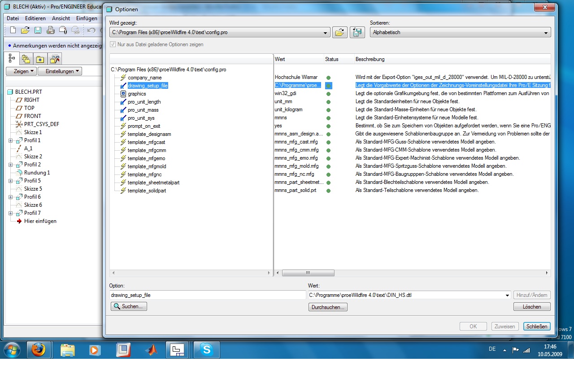Click the New file toolbar icon
Viewport: 574px width, 392px height.
pyautogui.click(x=13, y=30)
